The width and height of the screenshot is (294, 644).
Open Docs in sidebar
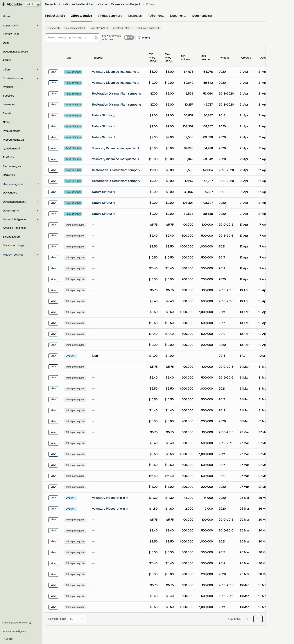[6, 43]
